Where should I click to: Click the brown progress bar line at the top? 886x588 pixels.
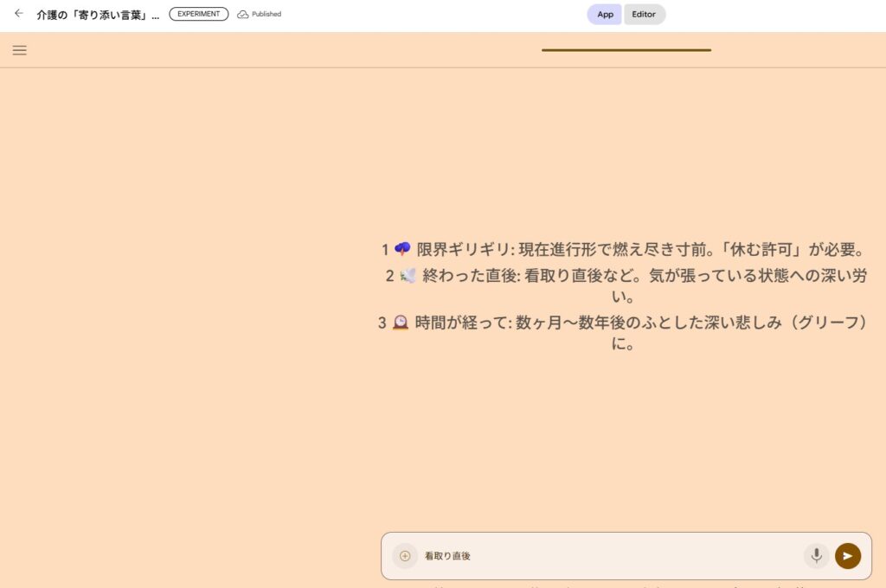[626, 50]
